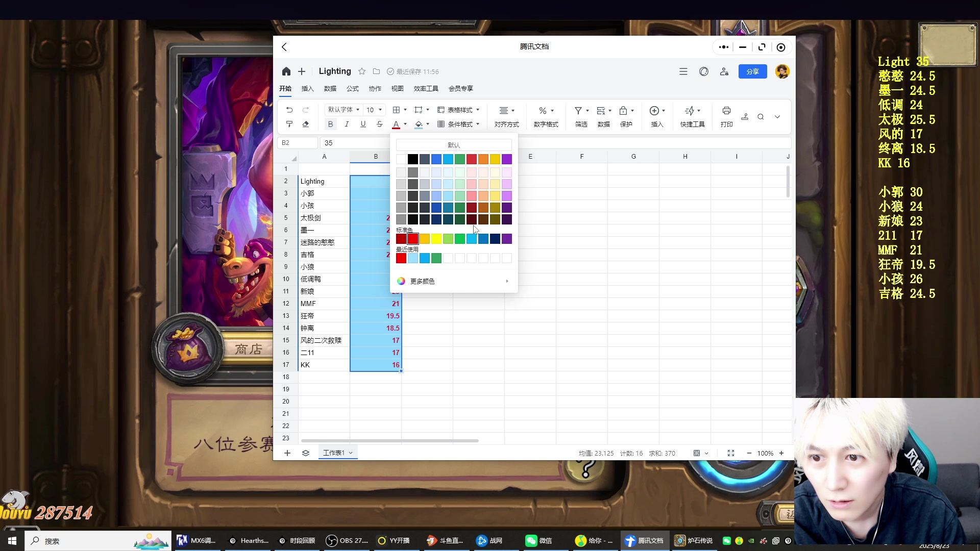Image resolution: width=980 pixels, height=551 pixels.
Task: Open 更多颜色 more colors
Action: point(454,281)
